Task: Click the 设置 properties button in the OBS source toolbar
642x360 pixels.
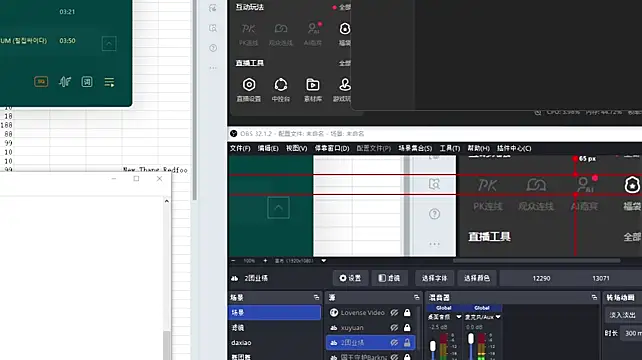Action: (x=350, y=278)
